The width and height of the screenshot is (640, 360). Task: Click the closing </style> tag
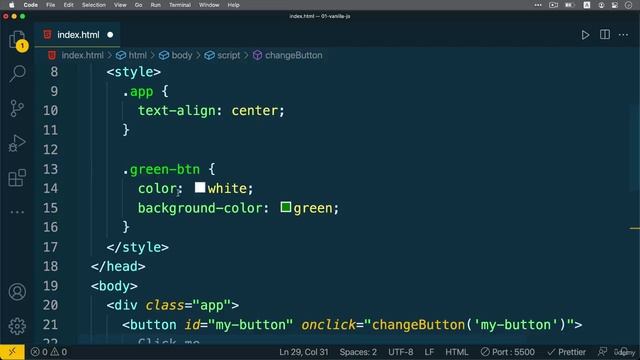coord(138,247)
